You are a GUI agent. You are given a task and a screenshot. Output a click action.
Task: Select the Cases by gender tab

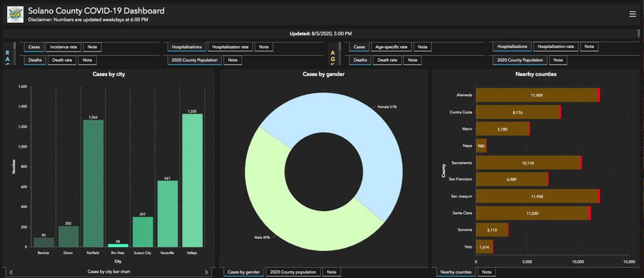pos(243,272)
